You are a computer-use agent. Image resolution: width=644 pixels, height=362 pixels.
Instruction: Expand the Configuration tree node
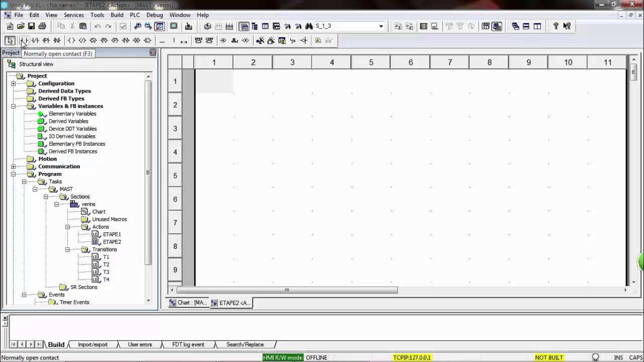coord(13,83)
